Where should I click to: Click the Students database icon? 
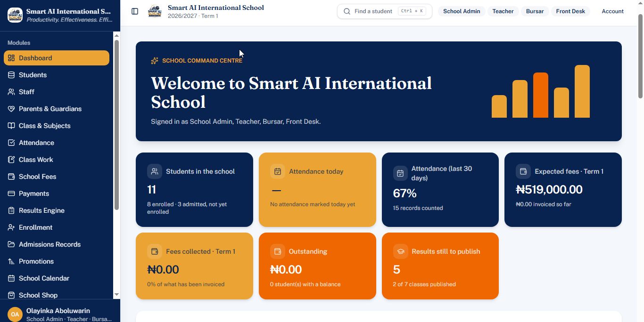tap(11, 75)
